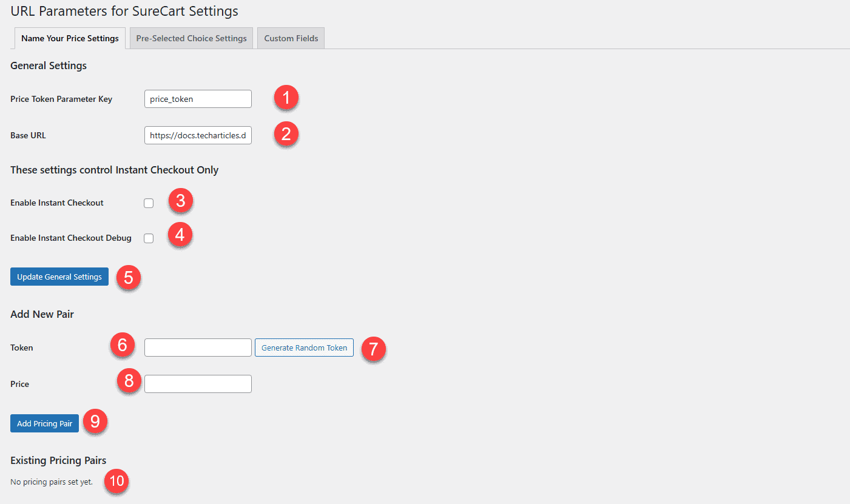Select the Price input field
The height and width of the screenshot is (504, 850).
pos(198,384)
